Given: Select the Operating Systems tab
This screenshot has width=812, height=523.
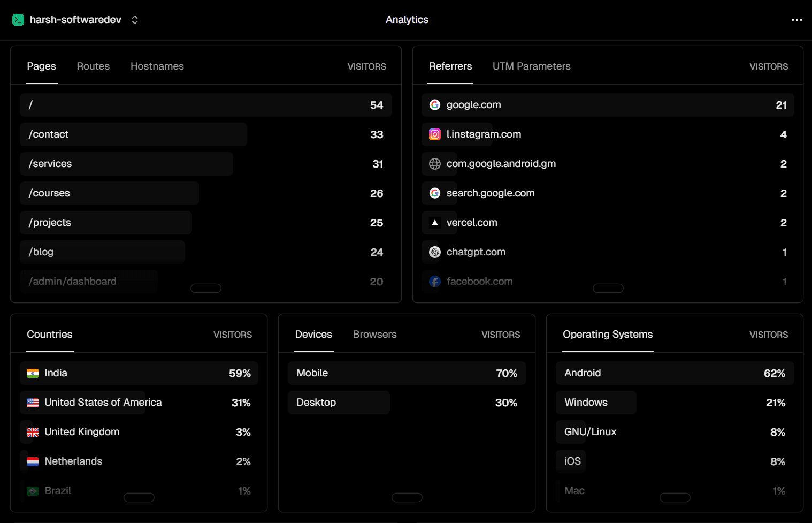Looking at the screenshot, I should click(x=608, y=335).
